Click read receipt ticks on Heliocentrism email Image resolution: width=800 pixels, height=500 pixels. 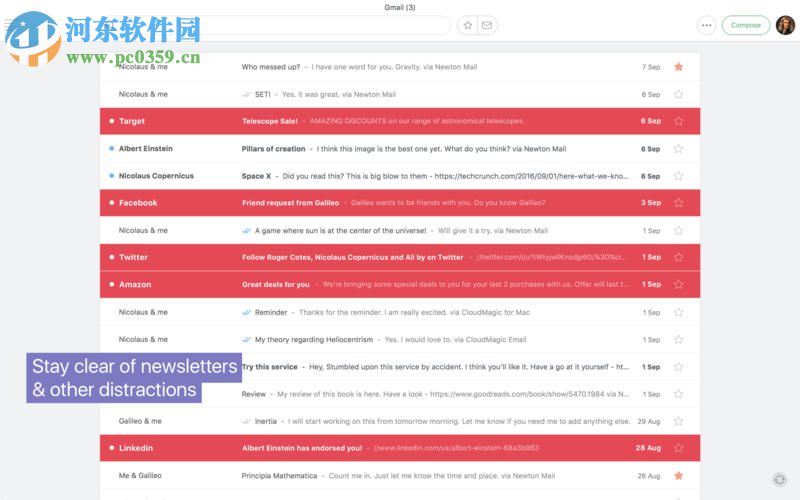246,340
